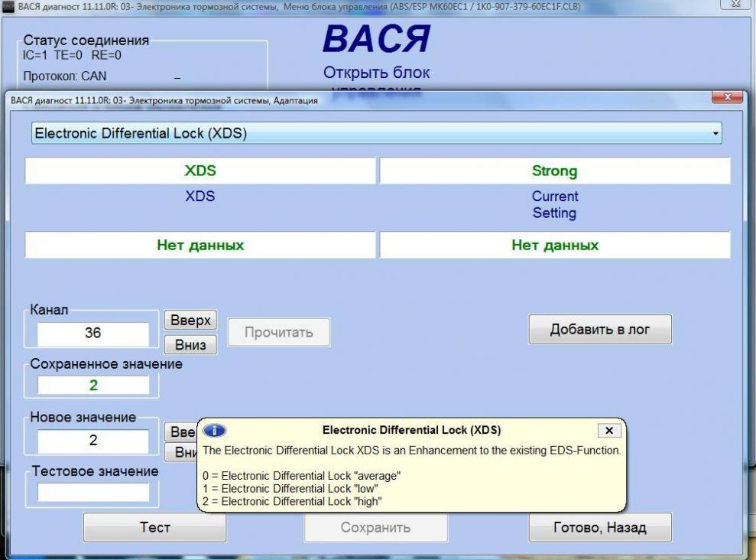Click the left Нет данных cell
Viewport: 756px width, 560px height.
coord(200,245)
